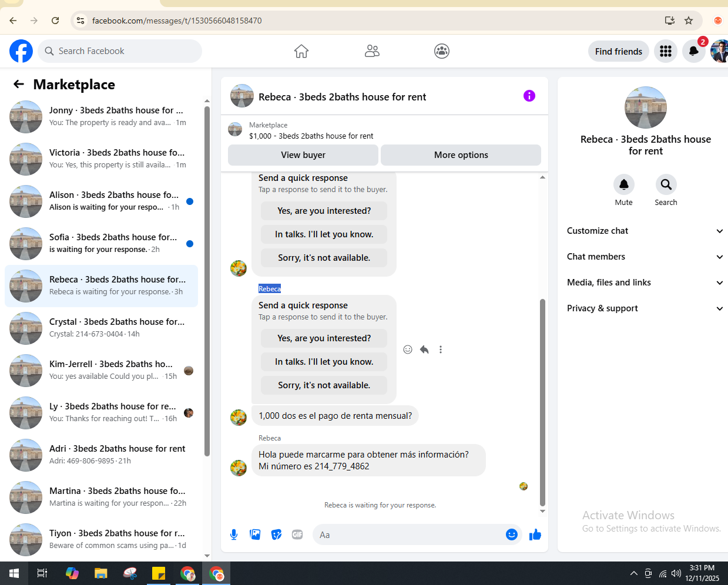Open the Sofia conversation
The image size is (728, 585).
click(101, 244)
